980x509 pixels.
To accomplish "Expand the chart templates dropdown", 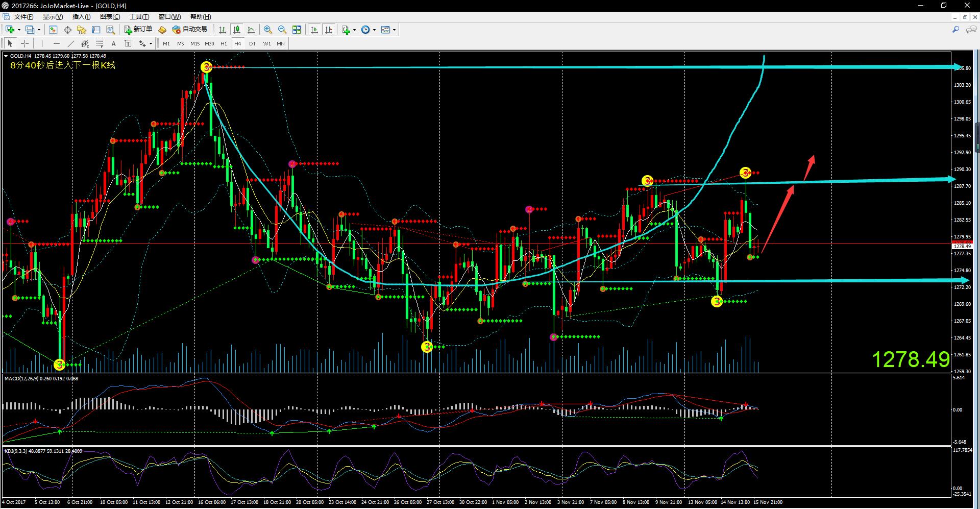I will click(394, 30).
